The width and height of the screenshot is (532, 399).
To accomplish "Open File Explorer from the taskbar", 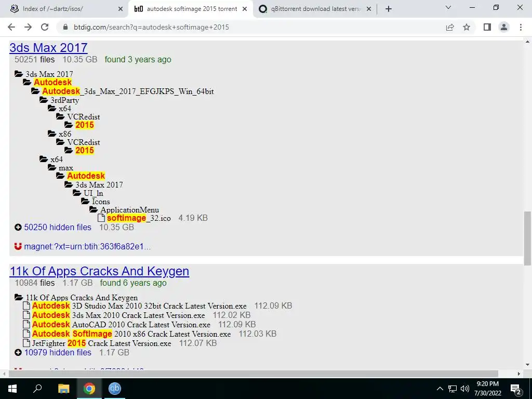I will point(63,389).
